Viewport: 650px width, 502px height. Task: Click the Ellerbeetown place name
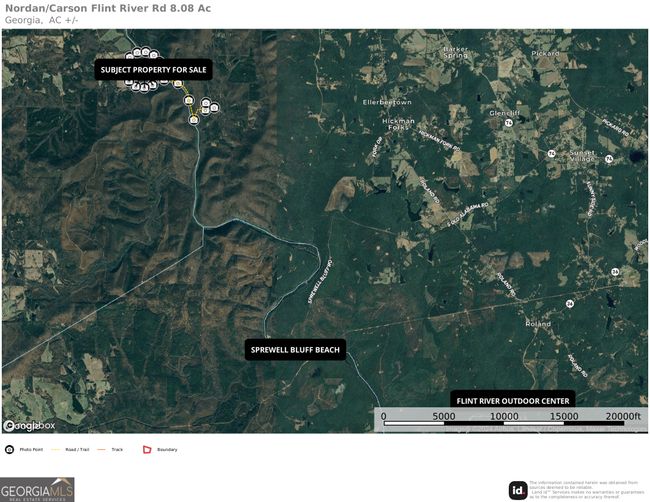386,102
